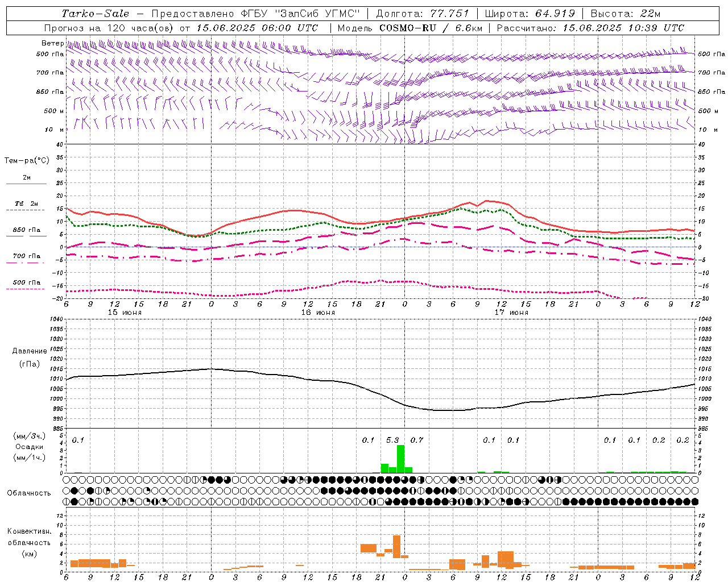
Task: Click the 16 июня date label
Action: coord(318,313)
